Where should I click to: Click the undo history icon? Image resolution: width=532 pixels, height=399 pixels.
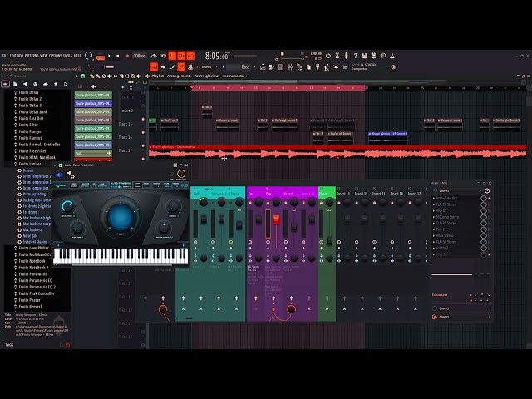point(328,56)
